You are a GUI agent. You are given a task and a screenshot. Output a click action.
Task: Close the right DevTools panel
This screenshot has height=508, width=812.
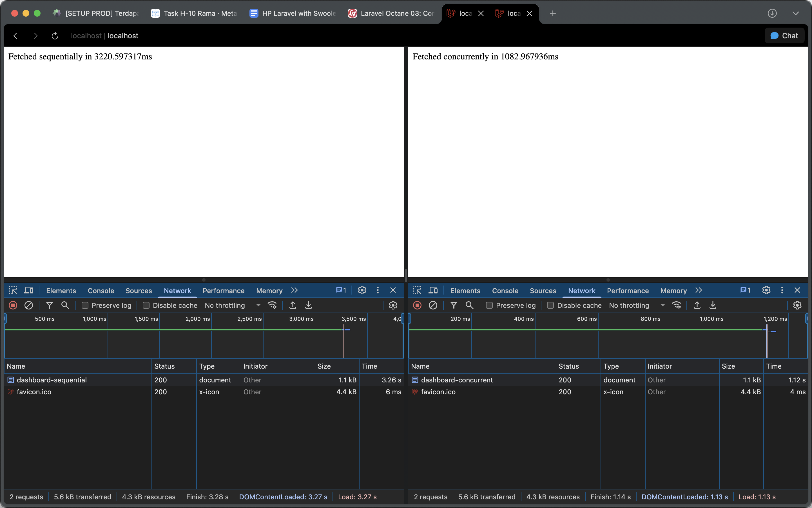tap(797, 290)
